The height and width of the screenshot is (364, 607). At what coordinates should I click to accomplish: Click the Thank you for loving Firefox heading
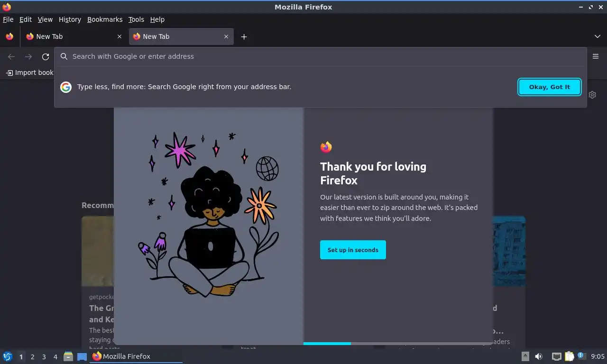pos(373,173)
